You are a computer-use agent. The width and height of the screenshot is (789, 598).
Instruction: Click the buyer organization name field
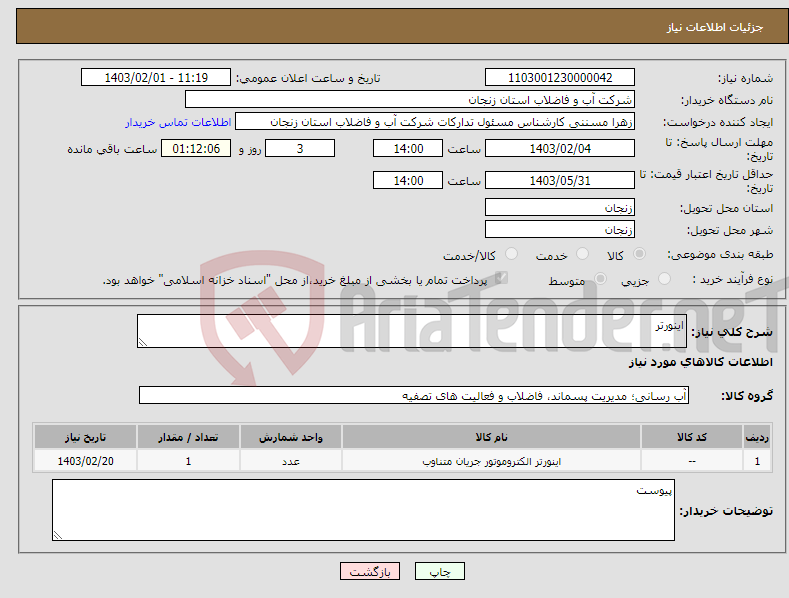pos(410,99)
